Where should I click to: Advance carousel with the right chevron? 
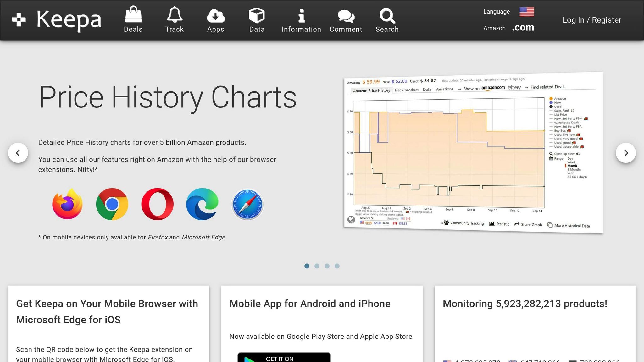[x=626, y=153]
